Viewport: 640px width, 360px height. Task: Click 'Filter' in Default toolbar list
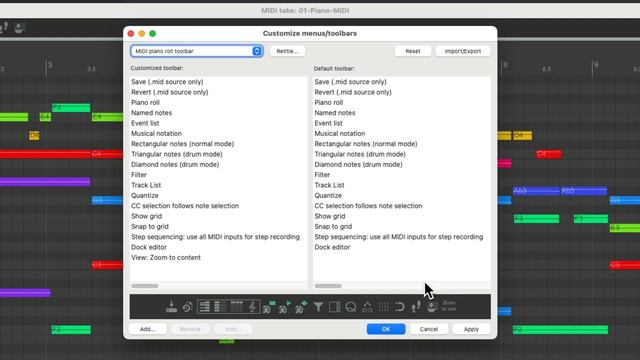(322, 175)
